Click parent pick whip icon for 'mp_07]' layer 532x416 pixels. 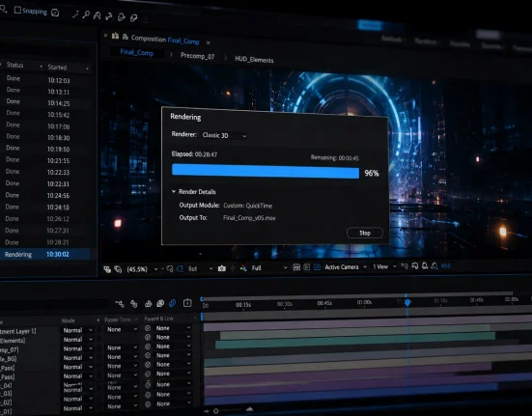(148, 347)
